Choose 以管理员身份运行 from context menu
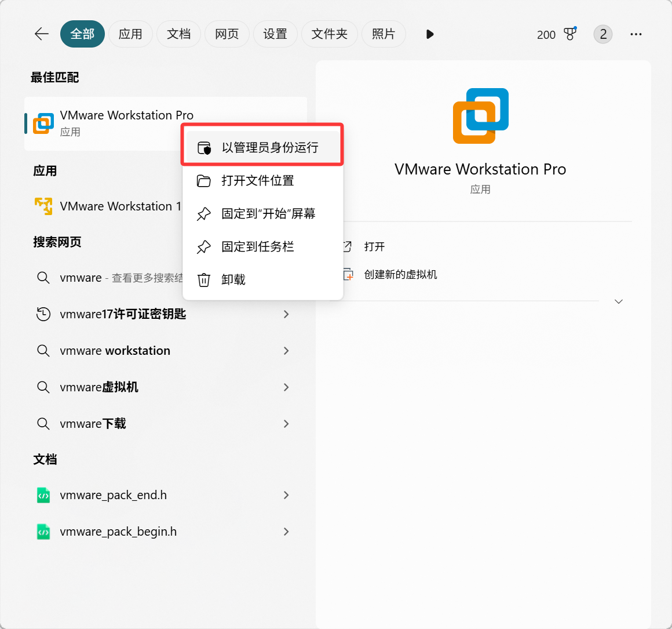This screenshot has height=629, width=672. coord(262,147)
